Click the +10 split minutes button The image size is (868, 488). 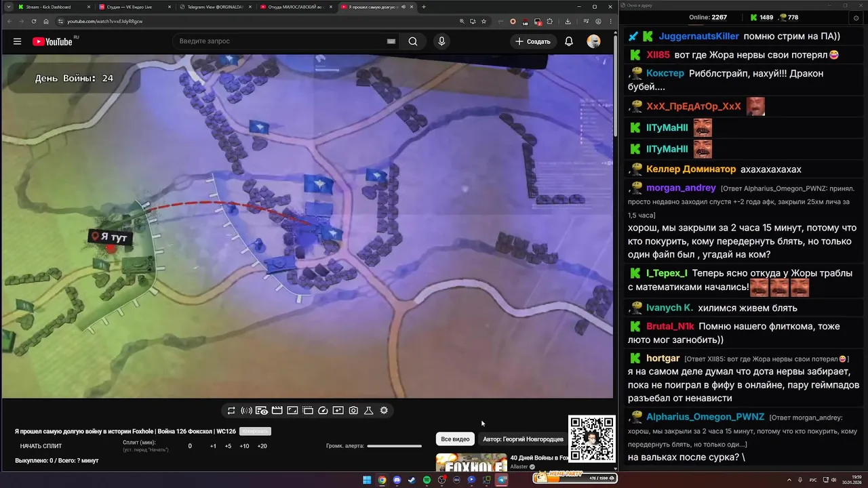244,446
